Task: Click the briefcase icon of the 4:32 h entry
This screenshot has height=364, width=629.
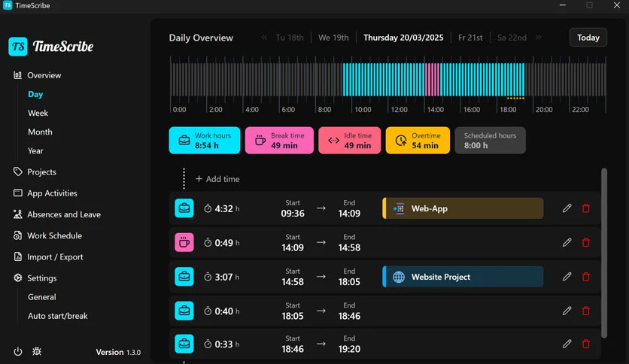Action: [184, 208]
